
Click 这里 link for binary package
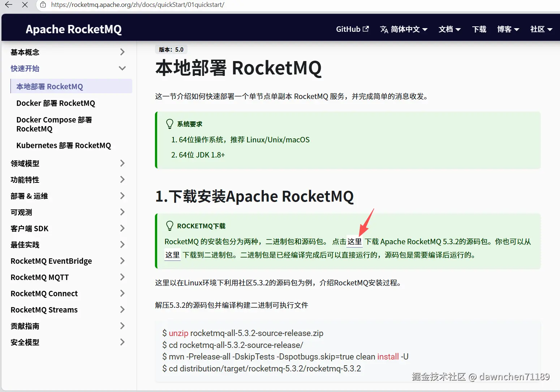coord(172,255)
